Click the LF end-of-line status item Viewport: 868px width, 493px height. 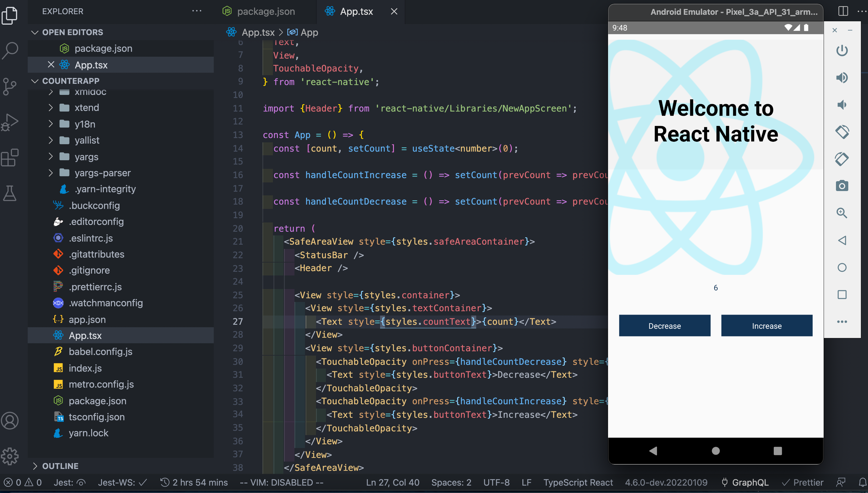tap(526, 482)
